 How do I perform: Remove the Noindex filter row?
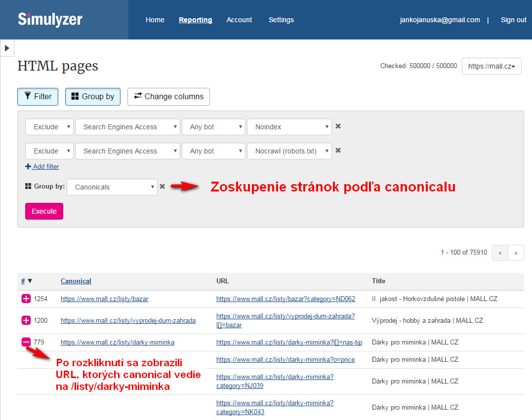(338, 126)
